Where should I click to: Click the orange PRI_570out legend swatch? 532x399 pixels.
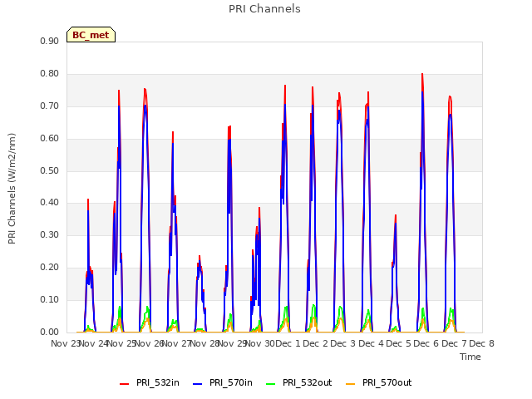350,383
